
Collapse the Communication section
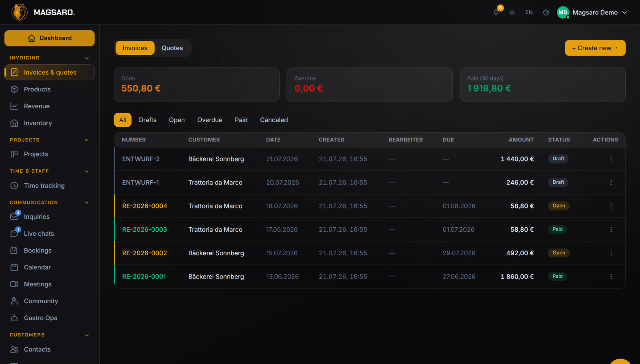(x=87, y=203)
